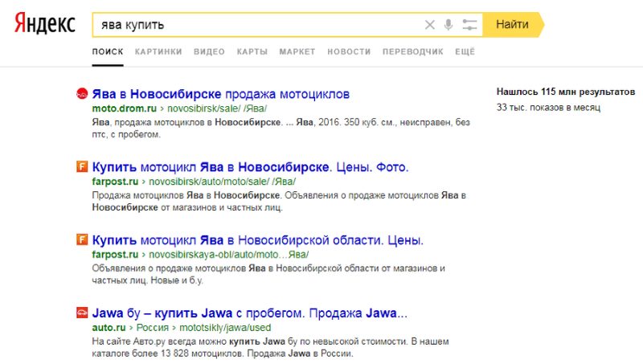
Task: Click novosibirsk/auto/moto/sale/ /Ява/ path link
Action: pyautogui.click(x=222, y=182)
